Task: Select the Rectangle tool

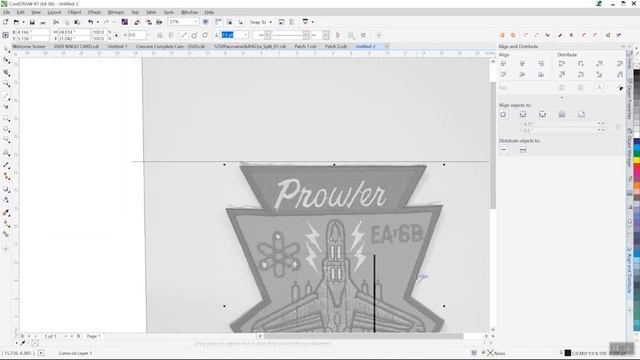Action: point(6,118)
